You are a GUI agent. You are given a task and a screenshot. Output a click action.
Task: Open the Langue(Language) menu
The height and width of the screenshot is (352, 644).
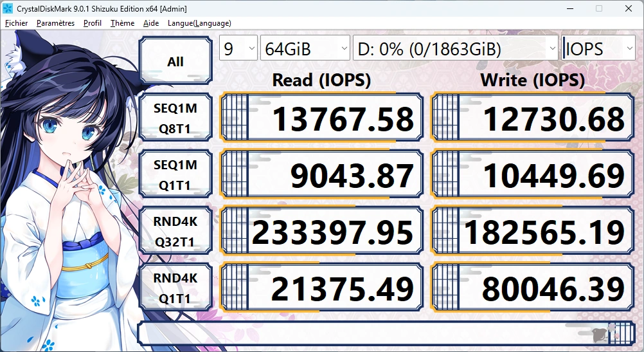pos(199,23)
